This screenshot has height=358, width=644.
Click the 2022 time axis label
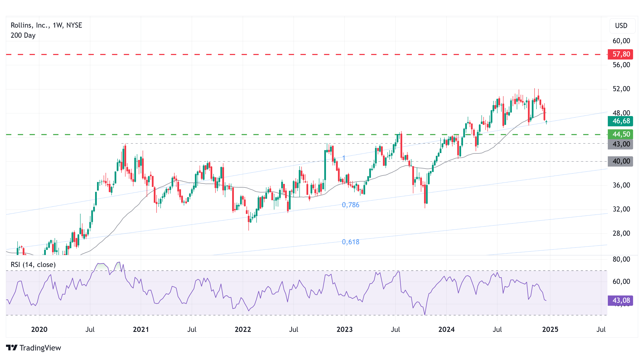tap(243, 330)
